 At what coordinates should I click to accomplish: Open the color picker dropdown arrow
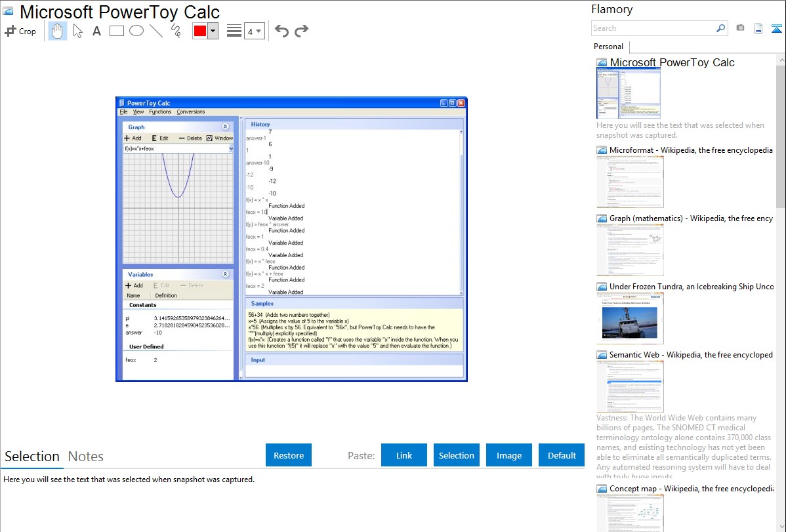pyautogui.click(x=213, y=31)
